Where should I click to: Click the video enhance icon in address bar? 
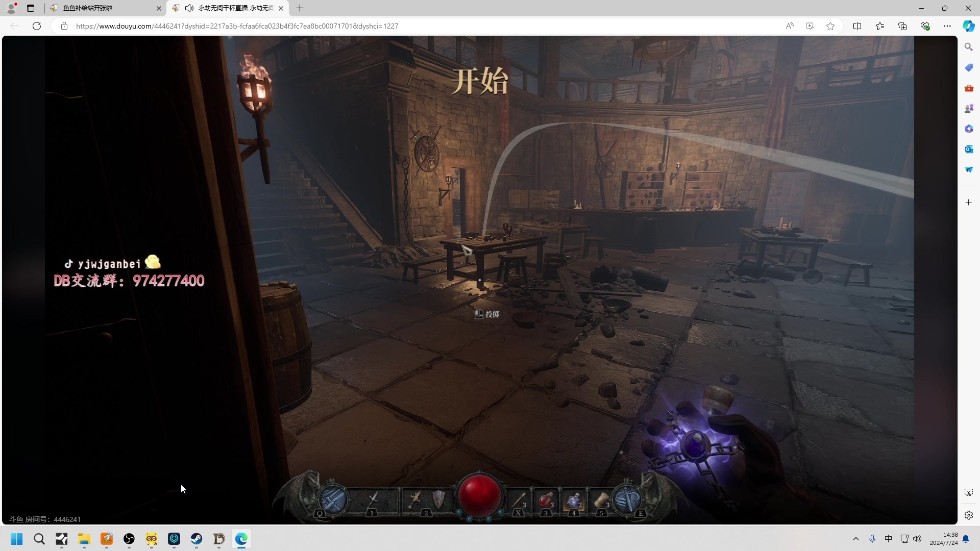[810, 26]
